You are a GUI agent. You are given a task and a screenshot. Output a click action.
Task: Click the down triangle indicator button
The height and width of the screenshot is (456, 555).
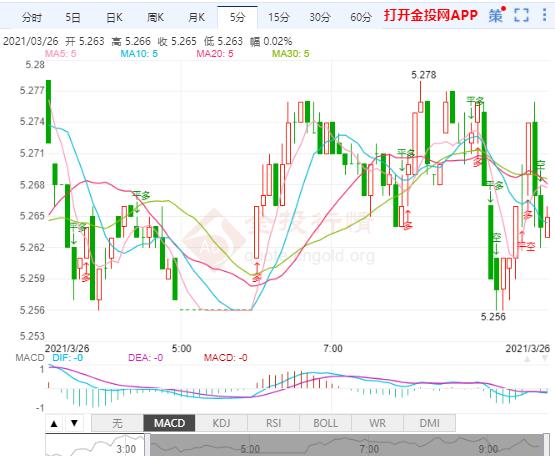coord(74,423)
